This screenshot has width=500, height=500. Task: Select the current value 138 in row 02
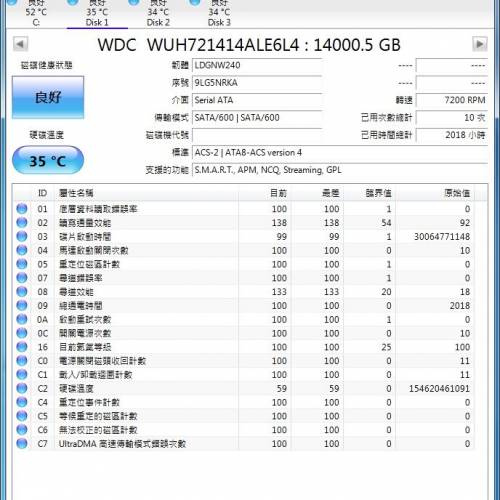[x=279, y=223]
